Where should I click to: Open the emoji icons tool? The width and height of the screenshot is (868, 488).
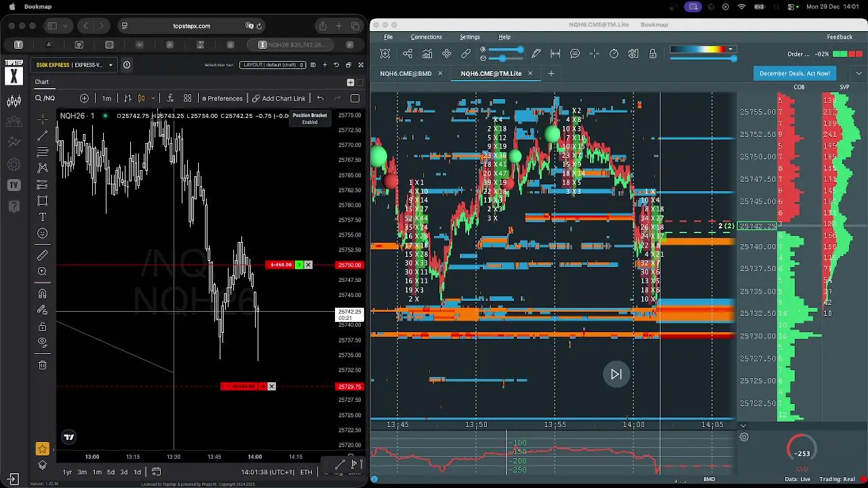point(42,233)
